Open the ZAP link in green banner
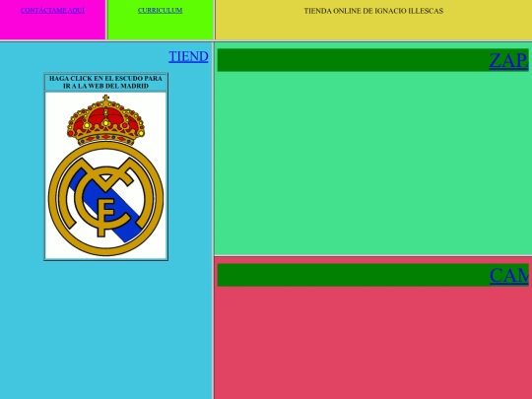Image resolution: width=532 pixels, height=399 pixels. point(509,60)
